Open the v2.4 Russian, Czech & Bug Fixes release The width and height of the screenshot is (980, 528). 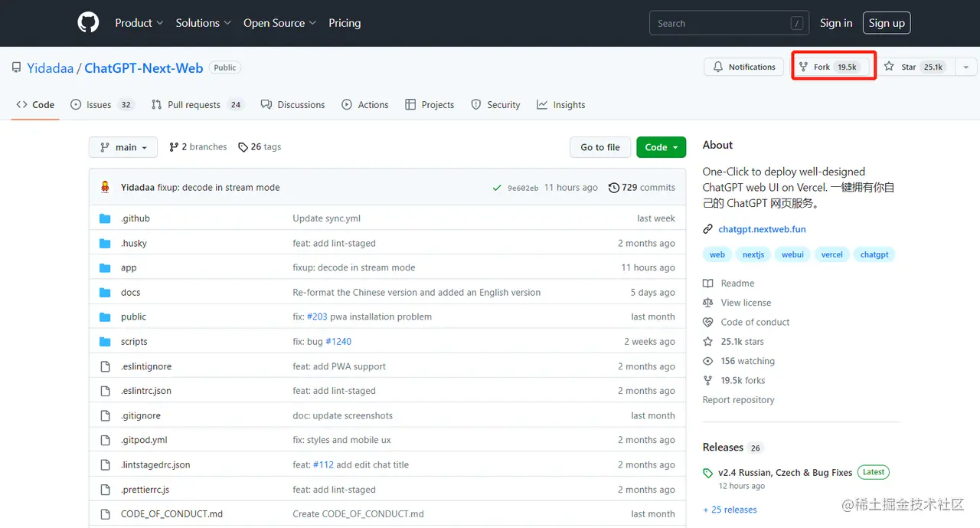785,473
